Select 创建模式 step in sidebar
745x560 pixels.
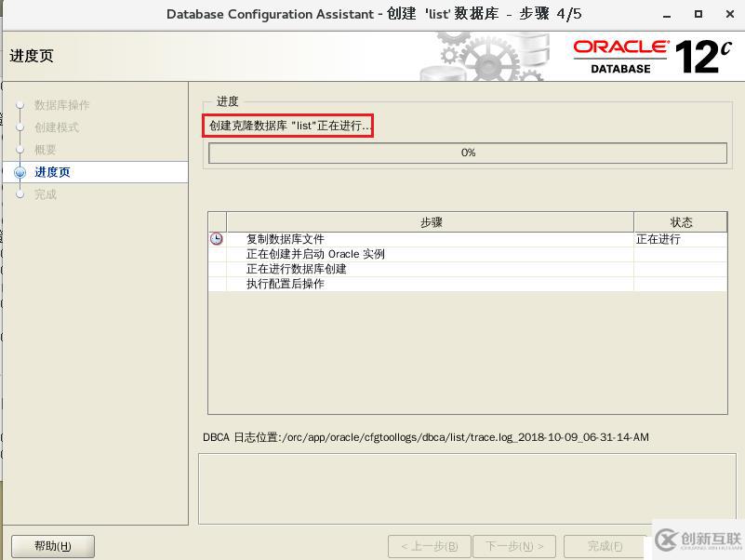[57, 127]
